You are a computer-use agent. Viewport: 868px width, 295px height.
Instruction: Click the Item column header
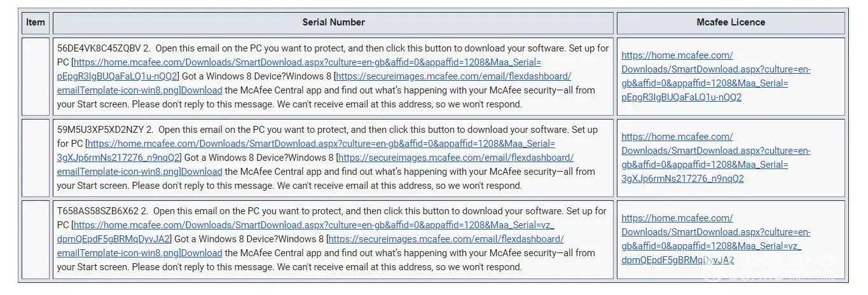[36, 22]
